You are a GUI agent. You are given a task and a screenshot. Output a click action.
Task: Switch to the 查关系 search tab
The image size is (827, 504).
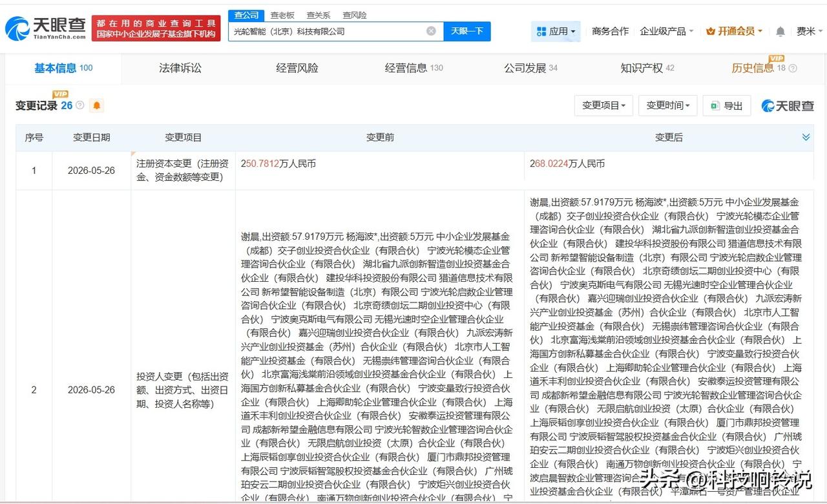pos(319,15)
